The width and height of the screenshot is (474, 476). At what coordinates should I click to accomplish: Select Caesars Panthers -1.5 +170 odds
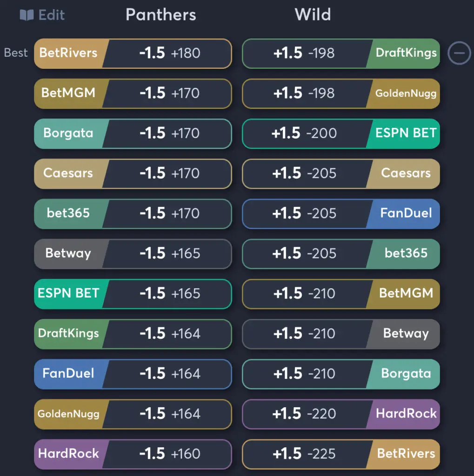[x=133, y=174]
